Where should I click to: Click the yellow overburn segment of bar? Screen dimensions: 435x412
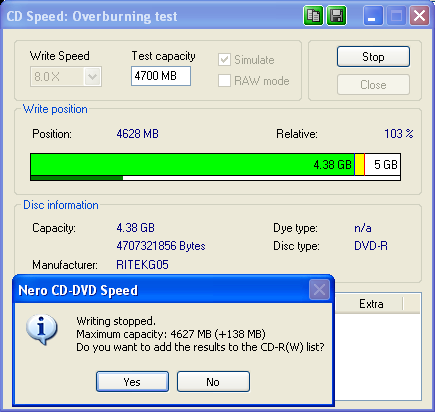(x=359, y=164)
